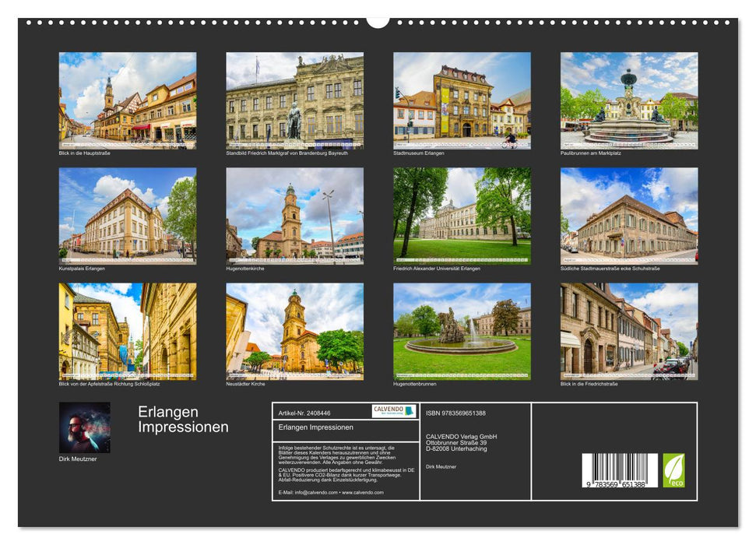The image size is (756, 545).
Task: Click 'Erlangen Impressionen' in the info box
Action: (316, 427)
